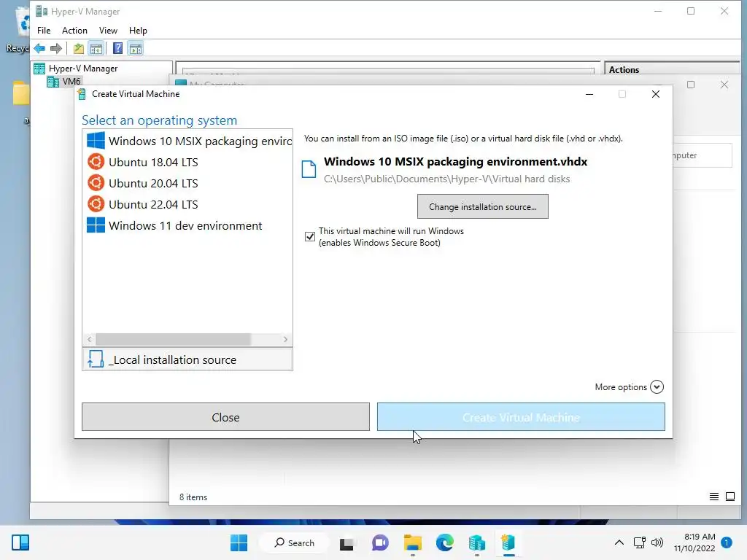This screenshot has width=747, height=560.
Task: Click the vhdx file icon
Action: (x=309, y=169)
